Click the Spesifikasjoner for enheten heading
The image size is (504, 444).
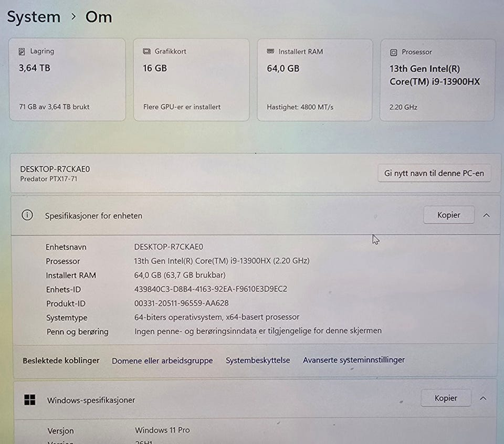pos(93,216)
